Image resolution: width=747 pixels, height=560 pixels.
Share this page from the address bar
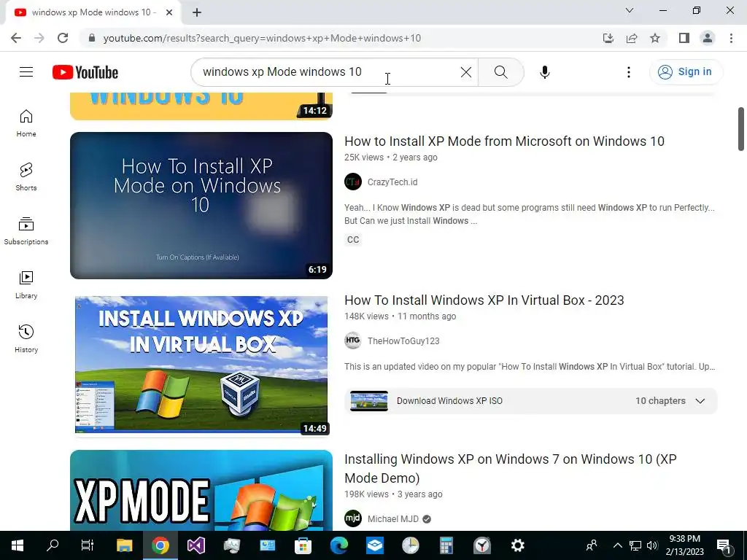click(632, 38)
